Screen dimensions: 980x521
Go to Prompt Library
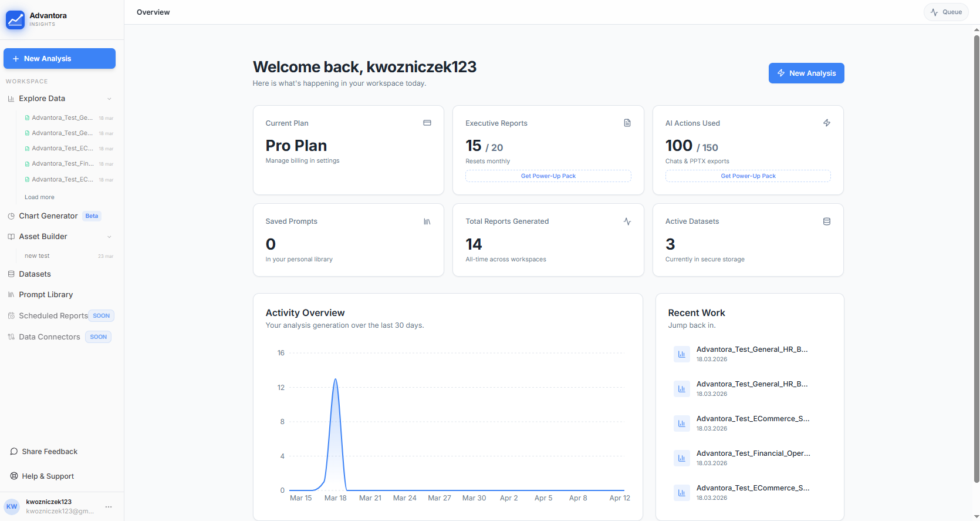pos(46,295)
